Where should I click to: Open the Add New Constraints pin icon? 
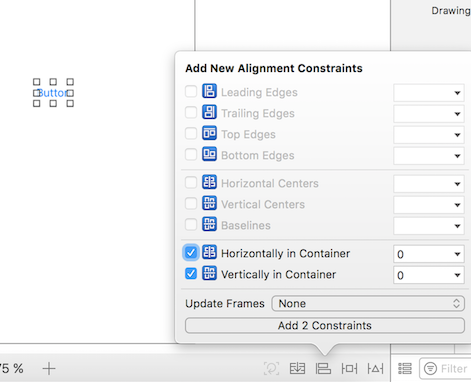[x=349, y=368]
